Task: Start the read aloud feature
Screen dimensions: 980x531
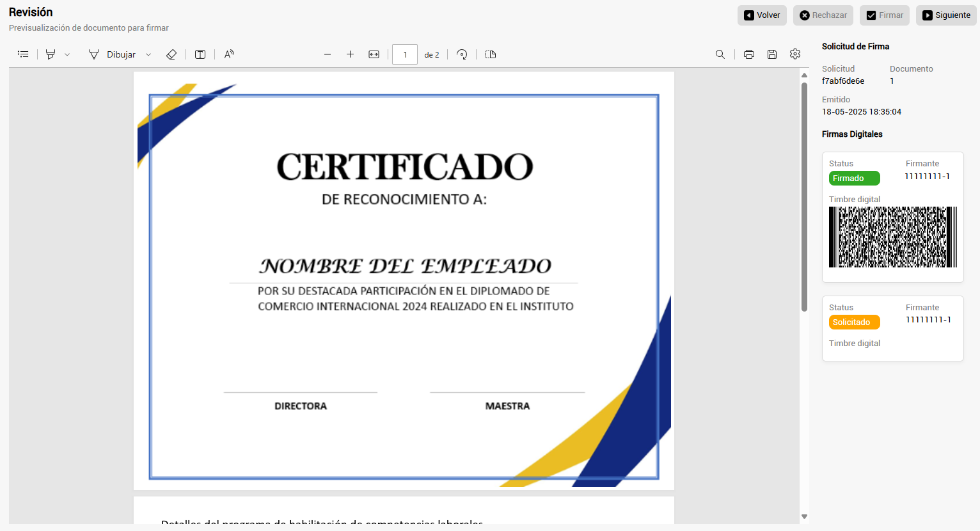Action: [229, 54]
